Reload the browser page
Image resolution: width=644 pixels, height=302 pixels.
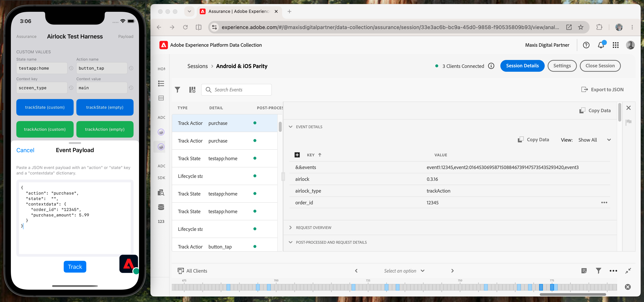185,27
